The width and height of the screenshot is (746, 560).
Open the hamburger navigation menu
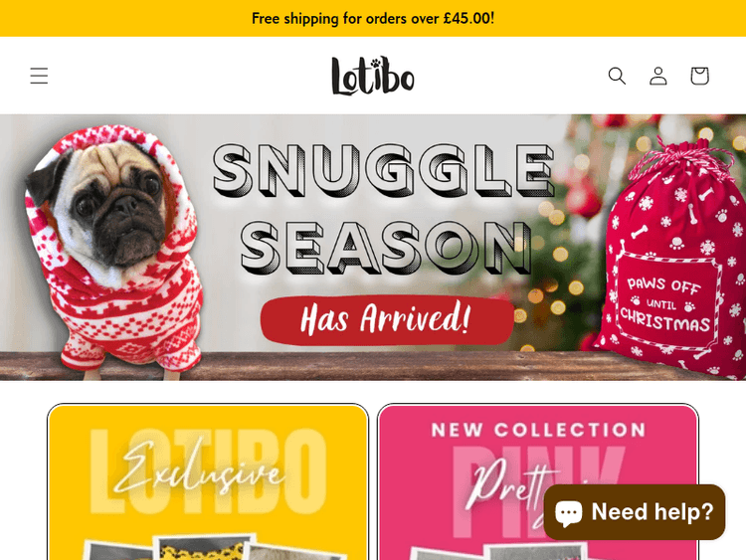click(39, 76)
